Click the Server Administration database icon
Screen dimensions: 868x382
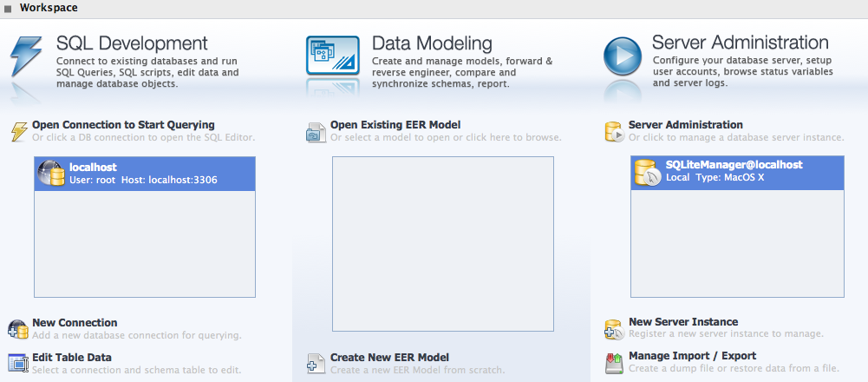click(x=615, y=132)
